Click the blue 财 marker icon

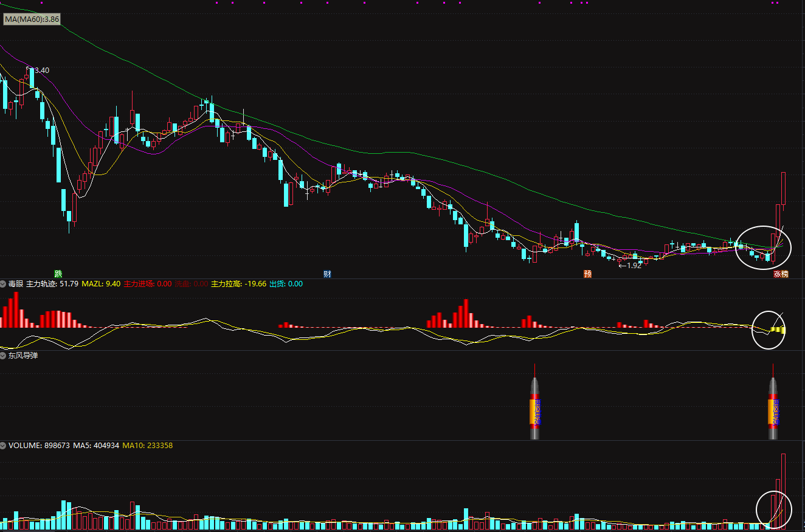327,274
